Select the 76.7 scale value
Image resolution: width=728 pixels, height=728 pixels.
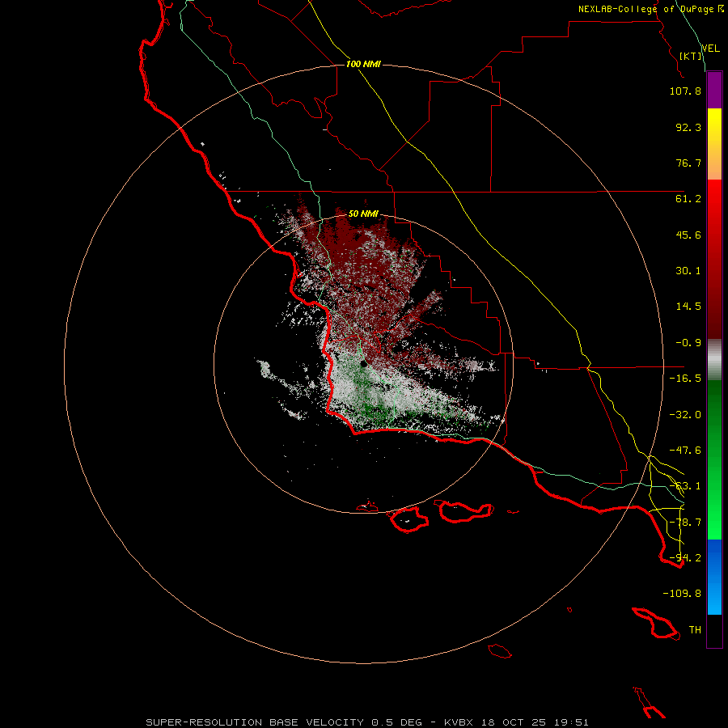tap(688, 163)
